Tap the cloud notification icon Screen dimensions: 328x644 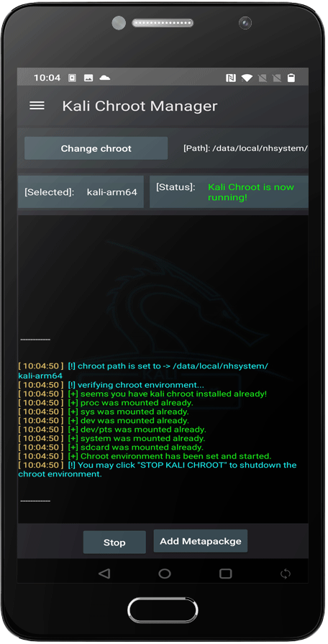click(x=105, y=78)
